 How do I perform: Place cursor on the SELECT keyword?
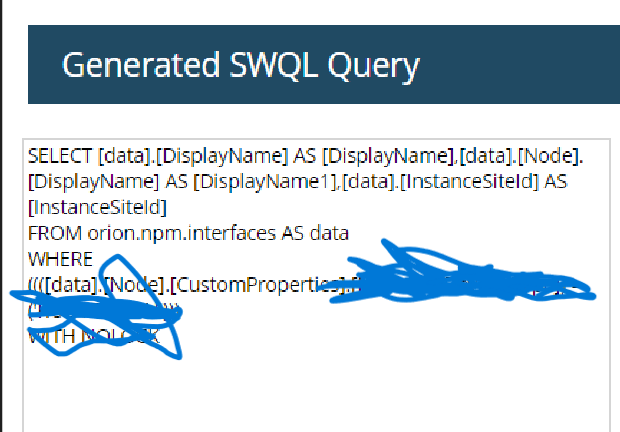point(60,156)
